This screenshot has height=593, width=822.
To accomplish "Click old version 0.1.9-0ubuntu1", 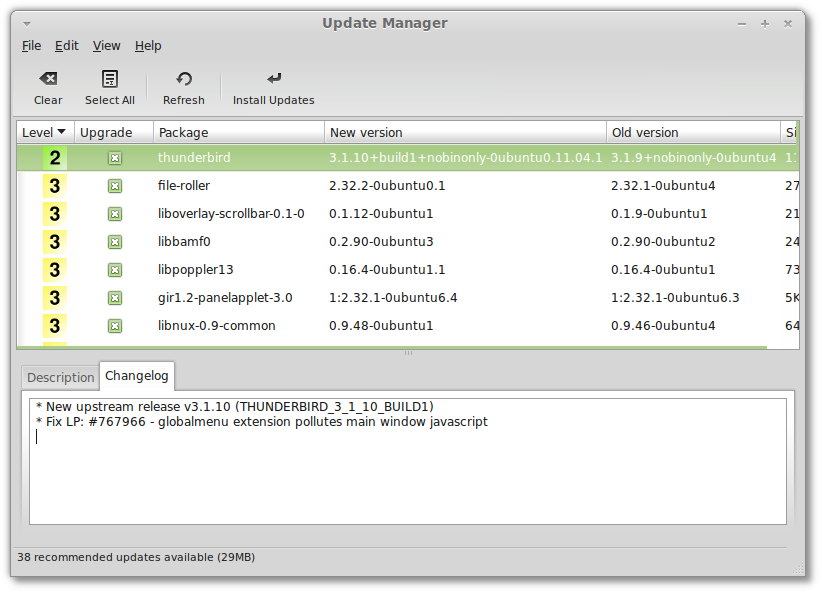I will pos(659,214).
